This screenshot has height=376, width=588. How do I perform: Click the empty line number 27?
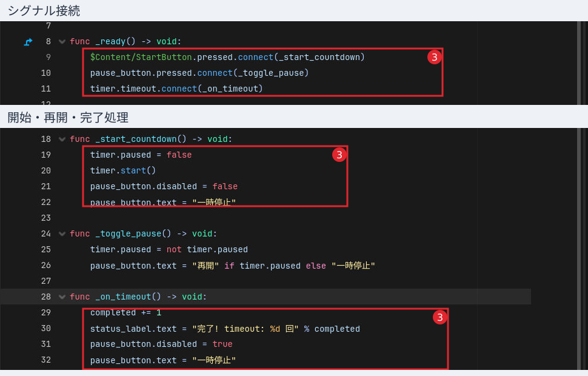[45, 281]
